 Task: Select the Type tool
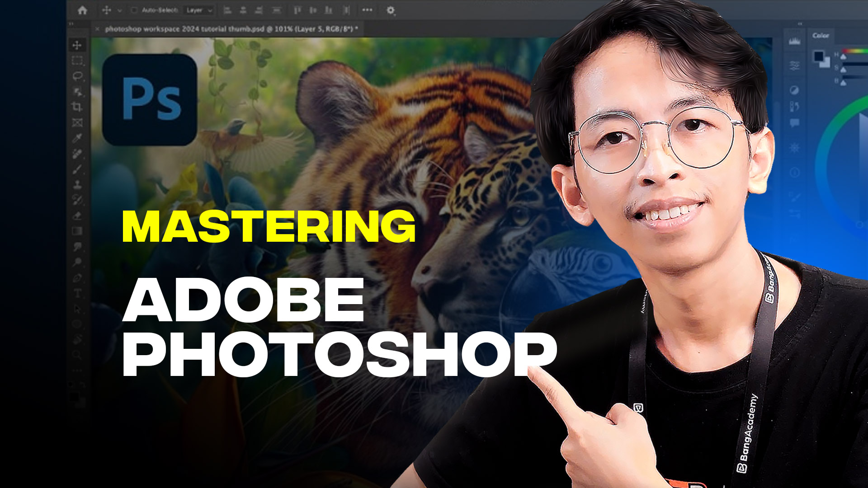[77, 293]
